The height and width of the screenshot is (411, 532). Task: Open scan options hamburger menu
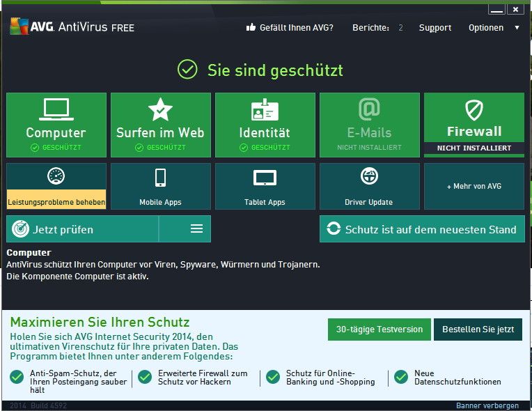(197, 228)
